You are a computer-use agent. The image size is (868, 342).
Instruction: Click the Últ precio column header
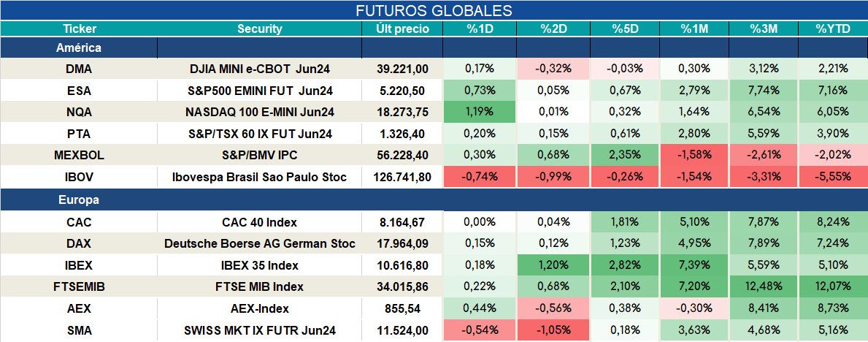tap(402, 29)
